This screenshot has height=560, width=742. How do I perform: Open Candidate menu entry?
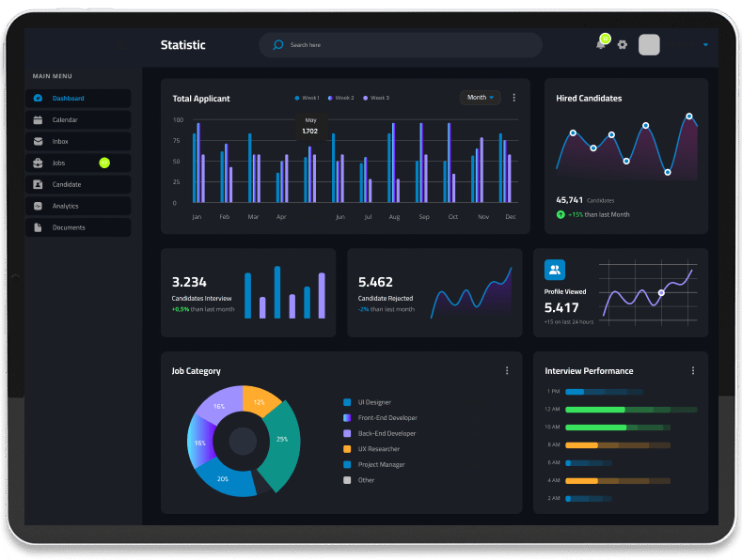click(x=78, y=184)
